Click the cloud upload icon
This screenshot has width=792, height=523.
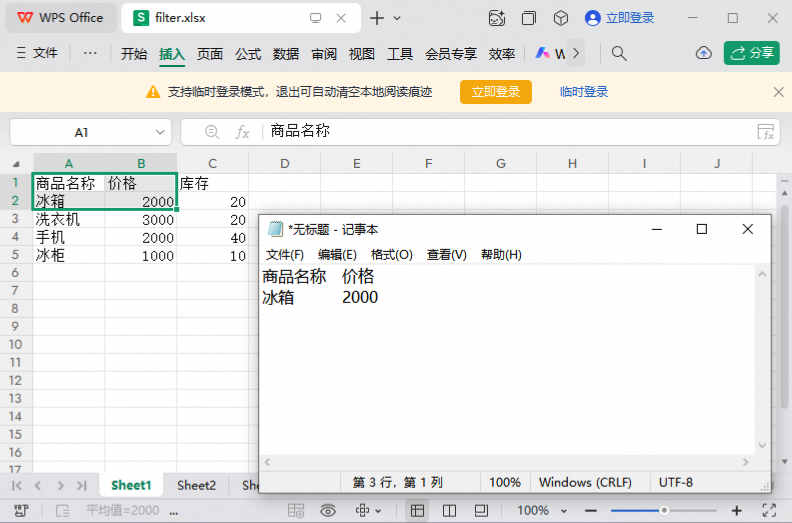(704, 53)
